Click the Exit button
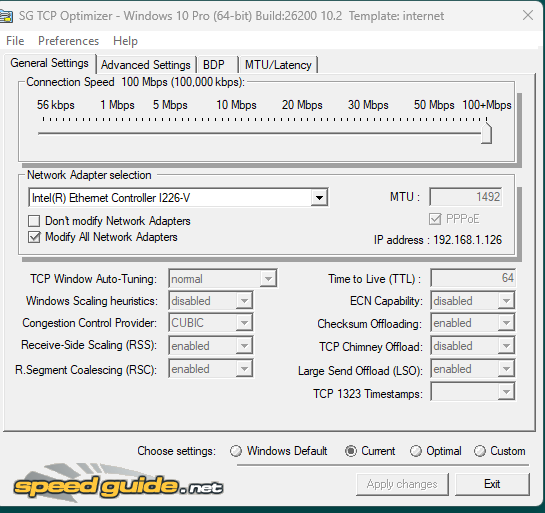Screen dimensions: 545x513 492,484
